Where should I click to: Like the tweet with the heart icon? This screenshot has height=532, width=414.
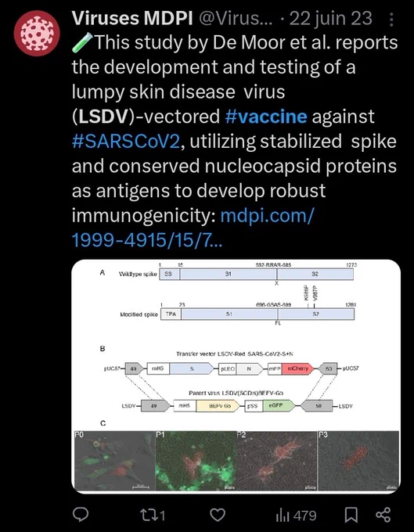[218, 515]
